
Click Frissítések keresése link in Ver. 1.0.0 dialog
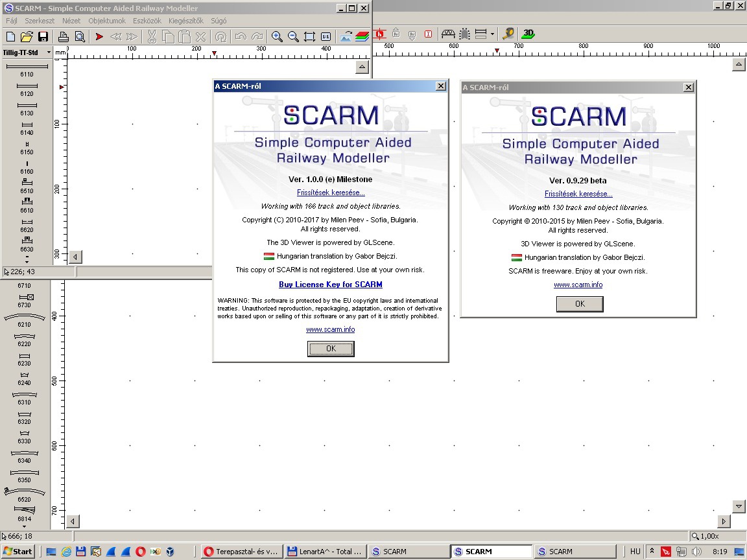tap(331, 192)
